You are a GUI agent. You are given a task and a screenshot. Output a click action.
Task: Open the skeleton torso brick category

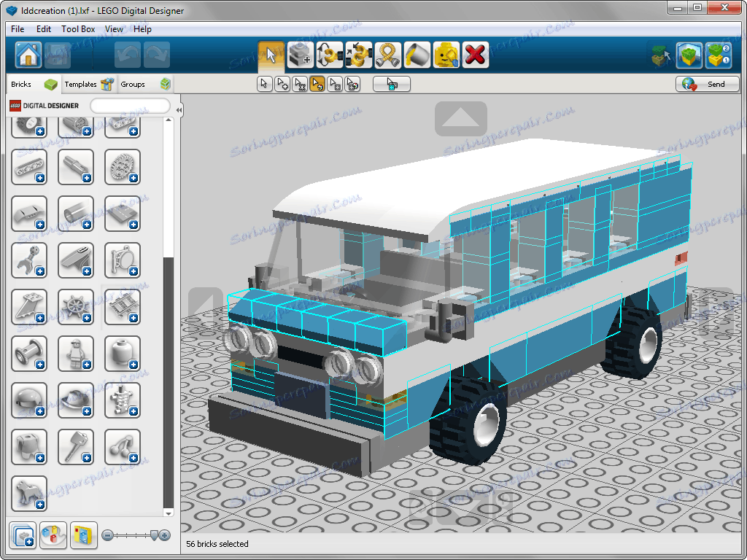[123, 400]
